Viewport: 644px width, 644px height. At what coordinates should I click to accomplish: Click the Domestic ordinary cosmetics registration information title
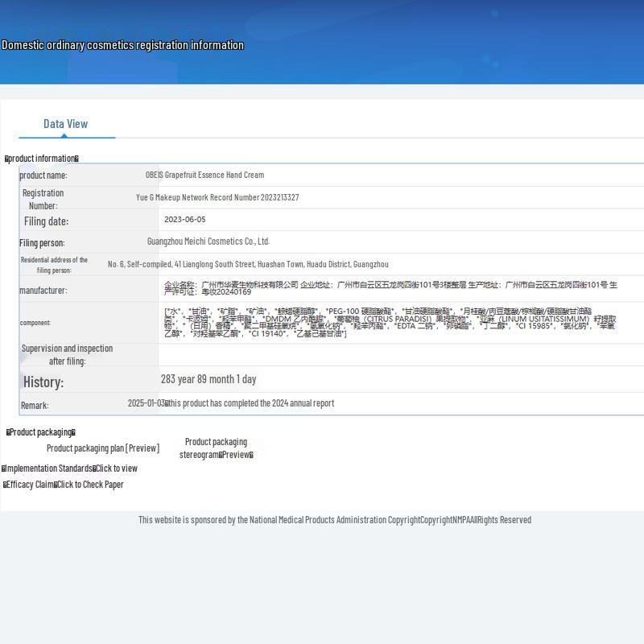(122, 45)
